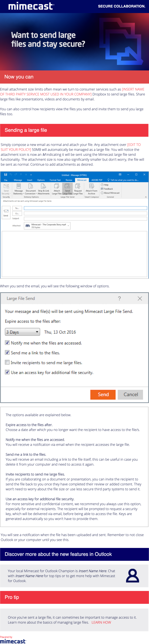Enable Invite recipients to send me large files

tap(7, 362)
